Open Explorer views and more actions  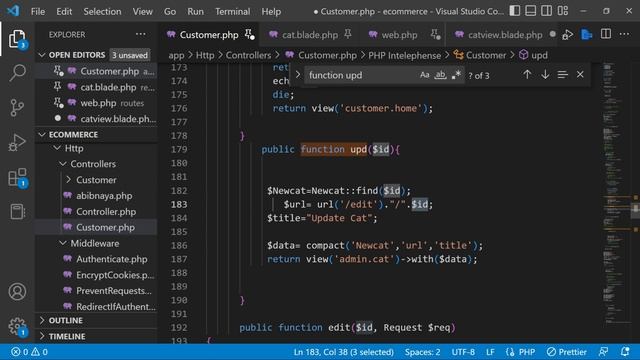tap(140, 34)
